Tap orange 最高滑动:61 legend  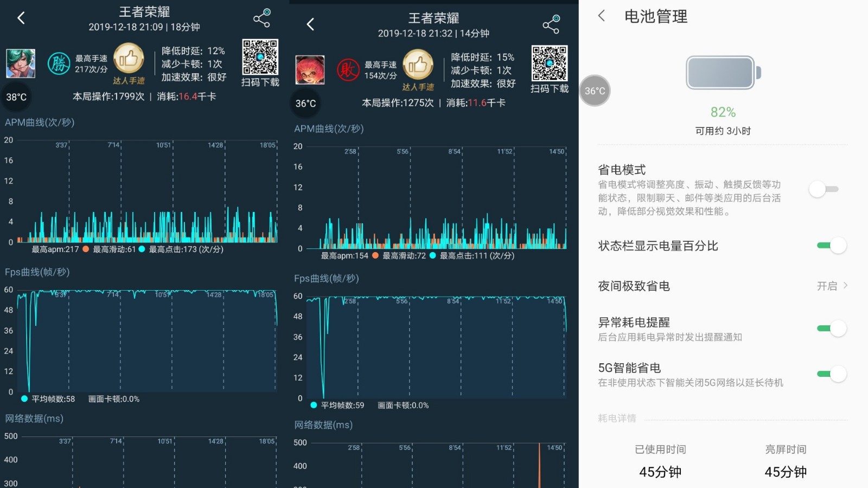pos(109,249)
